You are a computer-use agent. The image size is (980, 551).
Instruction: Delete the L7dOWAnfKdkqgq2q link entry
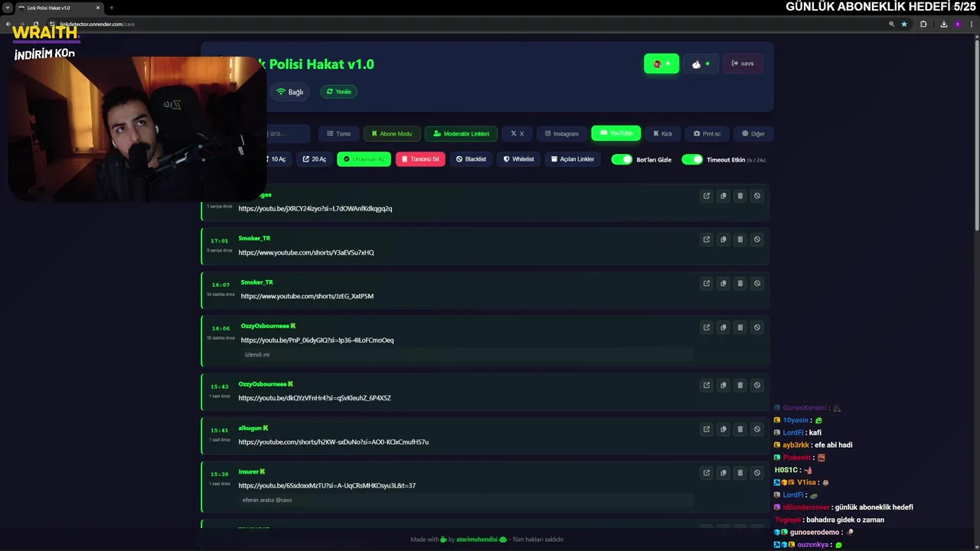click(740, 196)
